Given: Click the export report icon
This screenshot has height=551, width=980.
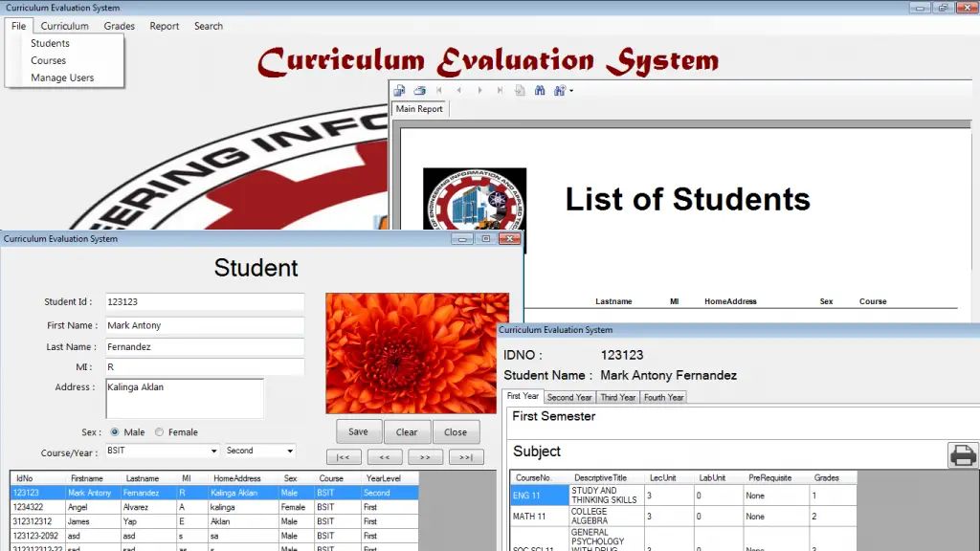Looking at the screenshot, I should click(399, 90).
